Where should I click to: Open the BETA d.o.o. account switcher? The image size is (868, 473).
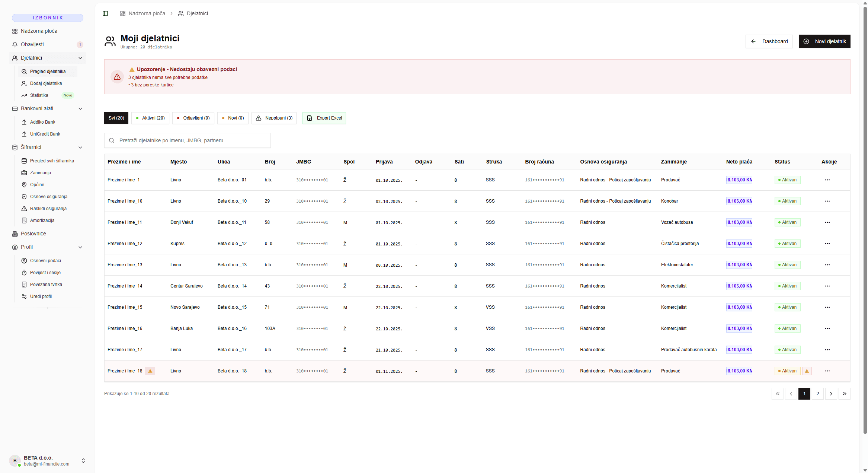pyautogui.click(x=83, y=461)
